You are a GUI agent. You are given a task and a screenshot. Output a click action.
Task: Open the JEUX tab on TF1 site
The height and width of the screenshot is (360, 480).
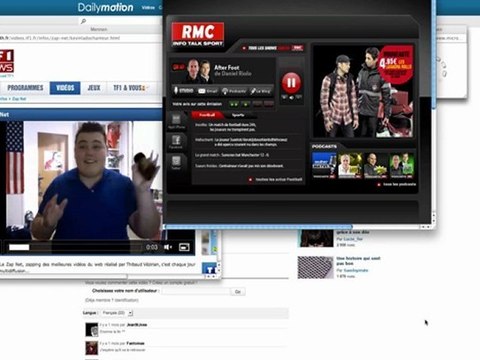click(x=94, y=88)
